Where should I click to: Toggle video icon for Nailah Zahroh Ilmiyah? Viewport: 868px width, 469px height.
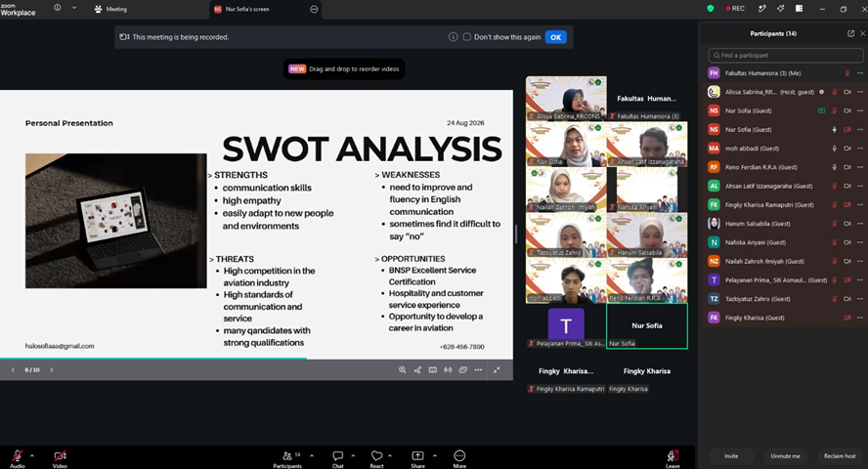[x=846, y=261]
